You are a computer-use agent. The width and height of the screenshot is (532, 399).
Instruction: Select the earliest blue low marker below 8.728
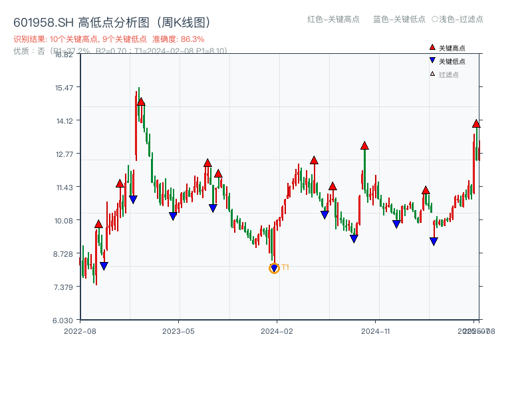pyautogui.click(x=104, y=265)
